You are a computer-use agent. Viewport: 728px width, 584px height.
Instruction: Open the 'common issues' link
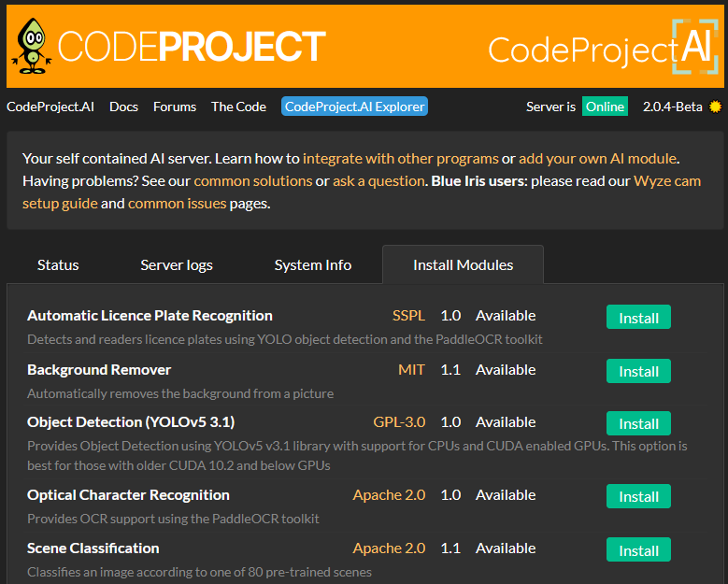point(177,204)
